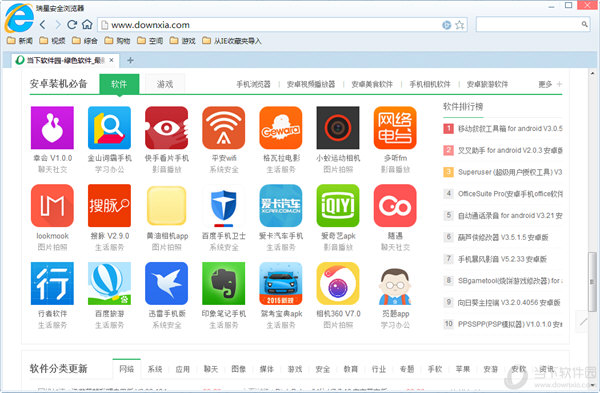Open the Camera360 V7.0 app icon

[338, 284]
